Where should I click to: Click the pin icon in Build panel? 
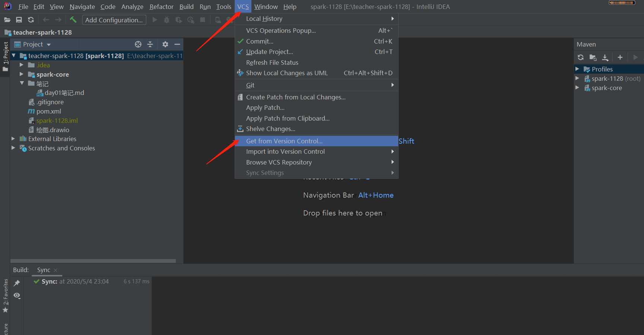click(17, 283)
